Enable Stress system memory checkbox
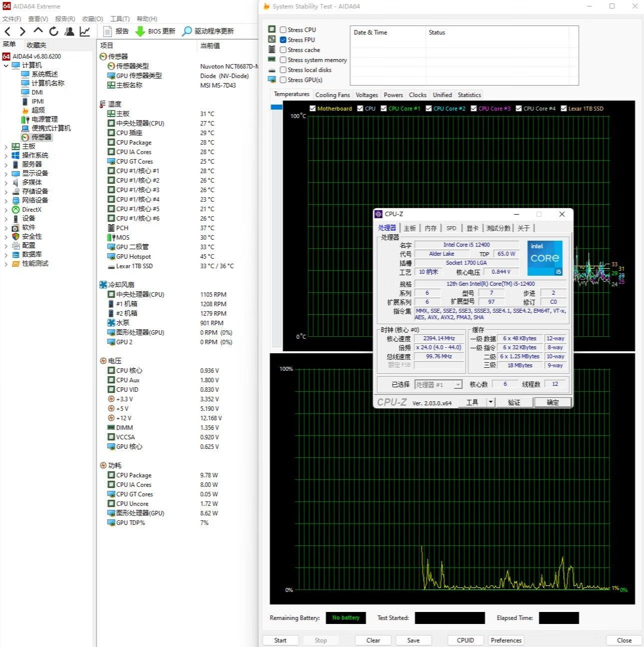Viewport: 644px width, 647px height. click(x=283, y=60)
